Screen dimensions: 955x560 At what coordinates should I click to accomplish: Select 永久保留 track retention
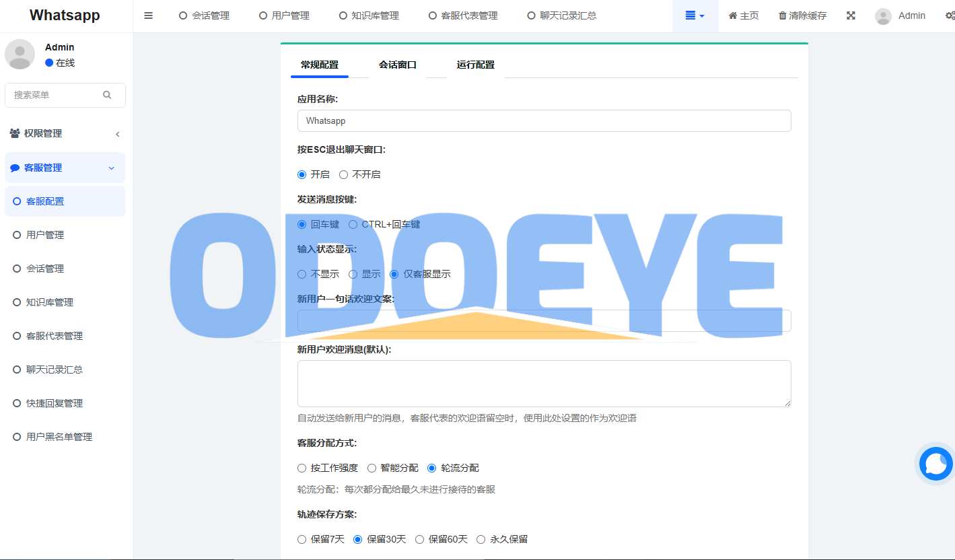click(x=481, y=539)
